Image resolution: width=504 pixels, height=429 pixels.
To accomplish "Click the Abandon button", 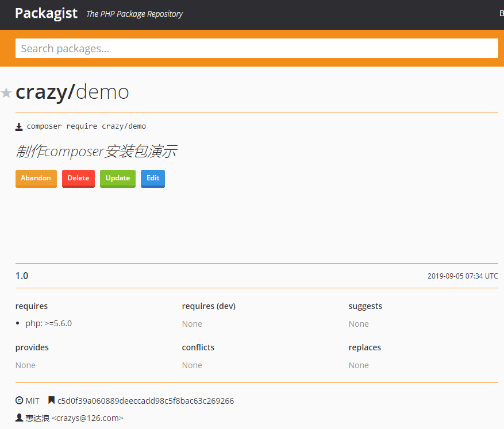I will pyautogui.click(x=36, y=178).
